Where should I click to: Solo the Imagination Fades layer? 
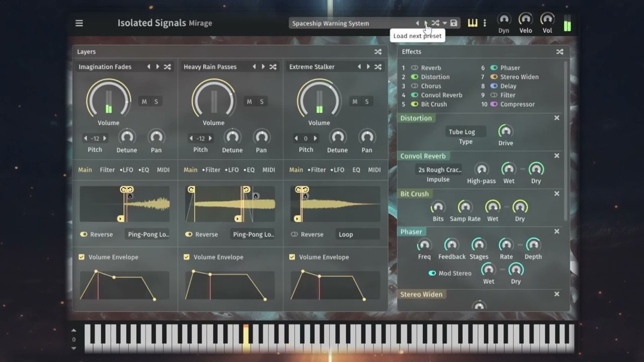(x=156, y=102)
